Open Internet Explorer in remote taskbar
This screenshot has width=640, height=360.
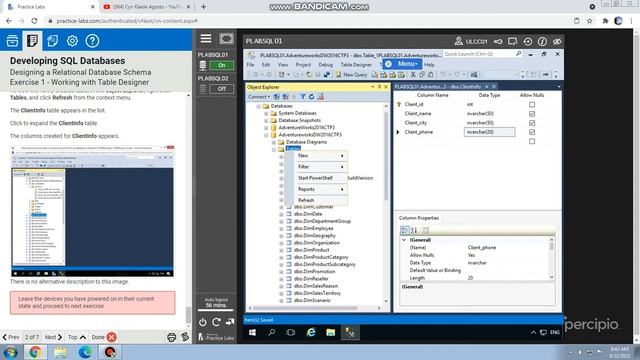(311, 333)
